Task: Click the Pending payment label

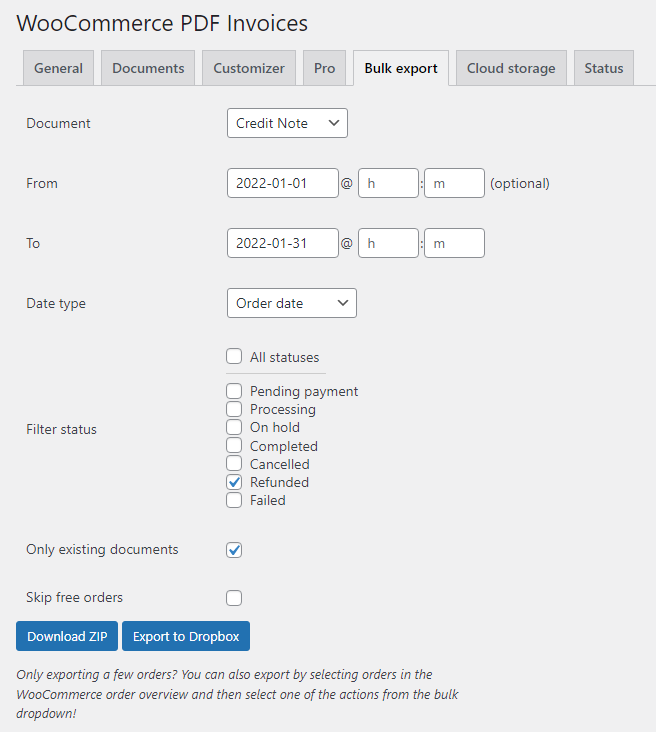Action: 304,391
